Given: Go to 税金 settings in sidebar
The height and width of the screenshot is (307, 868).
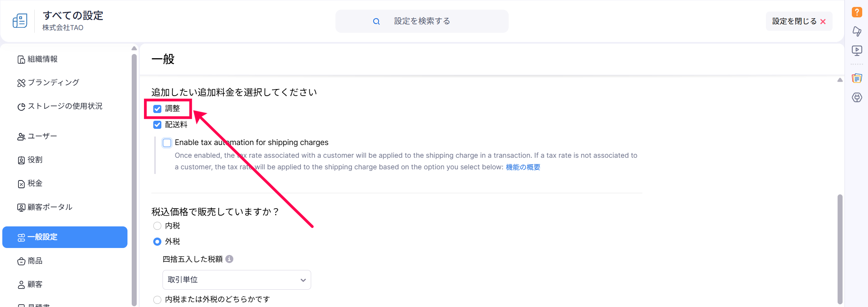Looking at the screenshot, I should (x=35, y=184).
